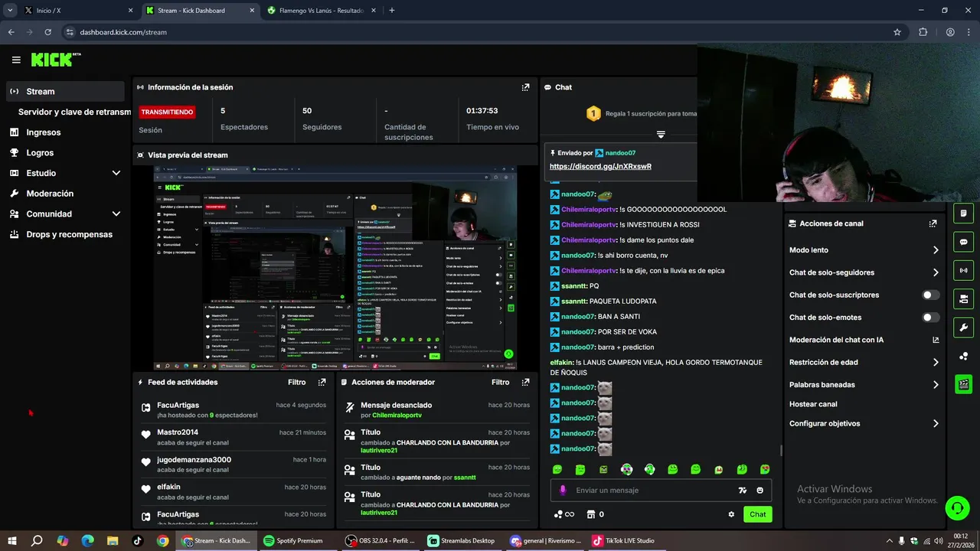Screen dimensions: 980x551
Task: Open Chat de solo-seguidores options
Action: pos(864,272)
